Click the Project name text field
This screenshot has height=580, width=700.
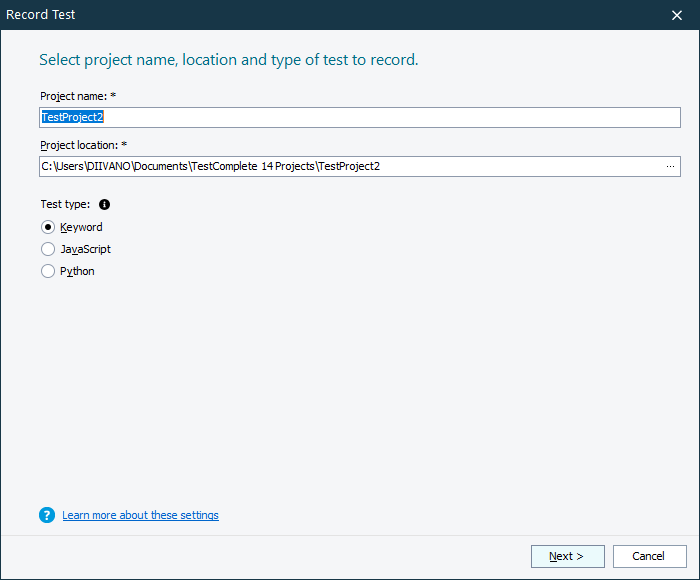click(360, 117)
